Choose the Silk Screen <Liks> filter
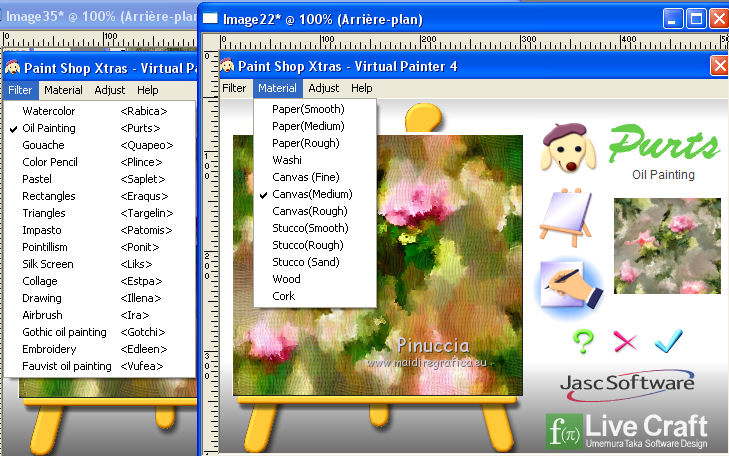The height and width of the screenshot is (456, 729). (99, 264)
